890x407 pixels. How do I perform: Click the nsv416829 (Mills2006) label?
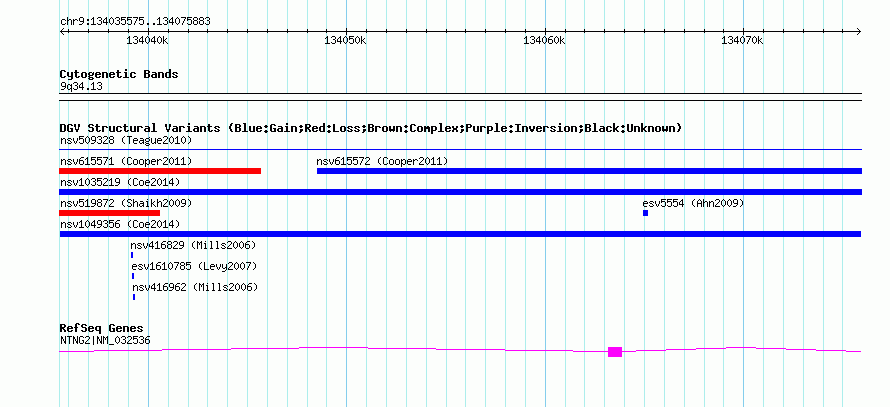coord(193,245)
